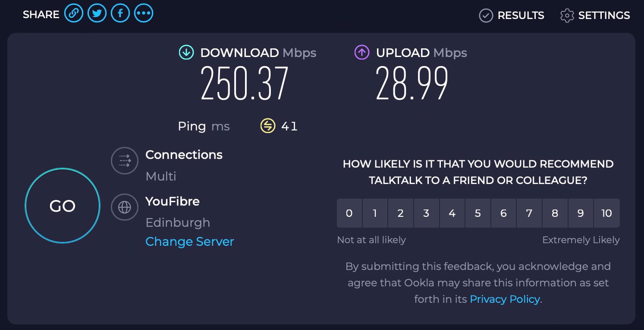Screen dimensions: 644x330
Task: Open Change Server link
Action: 190,241
